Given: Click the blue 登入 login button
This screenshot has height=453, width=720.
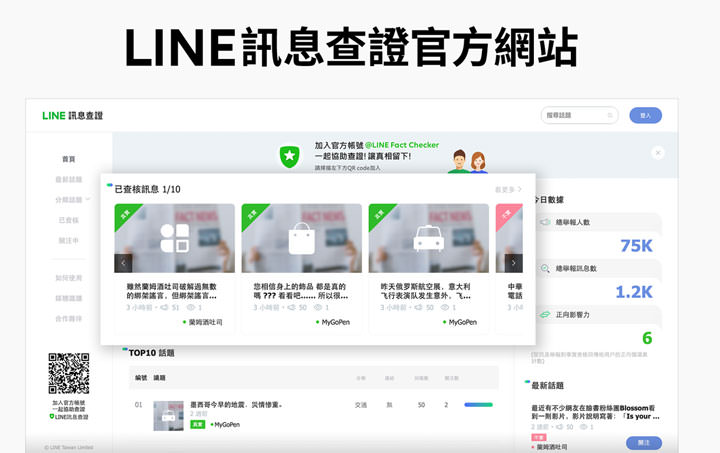Looking at the screenshot, I should 645,115.
